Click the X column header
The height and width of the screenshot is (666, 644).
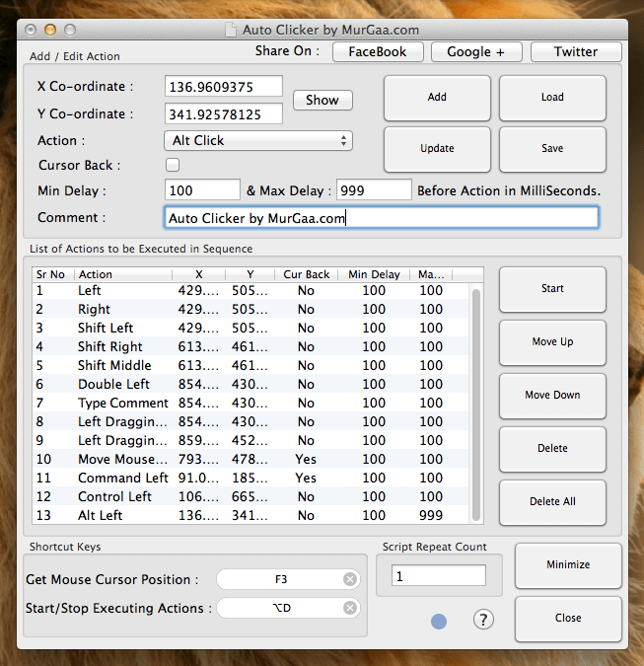(x=198, y=274)
